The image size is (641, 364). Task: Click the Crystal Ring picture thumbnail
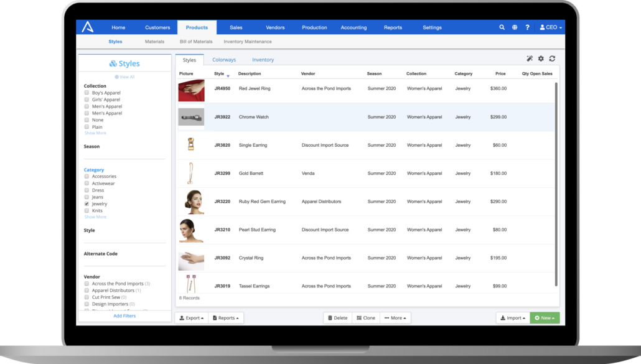[x=191, y=261]
